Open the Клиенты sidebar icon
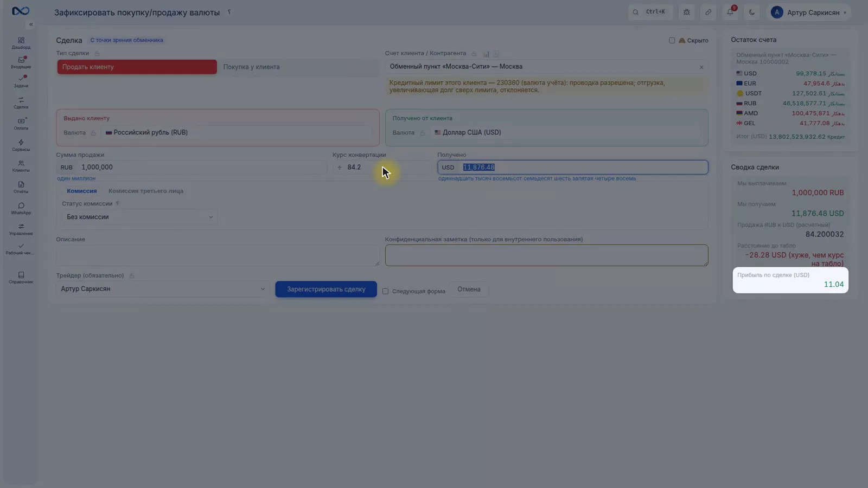 (x=21, y=166)
